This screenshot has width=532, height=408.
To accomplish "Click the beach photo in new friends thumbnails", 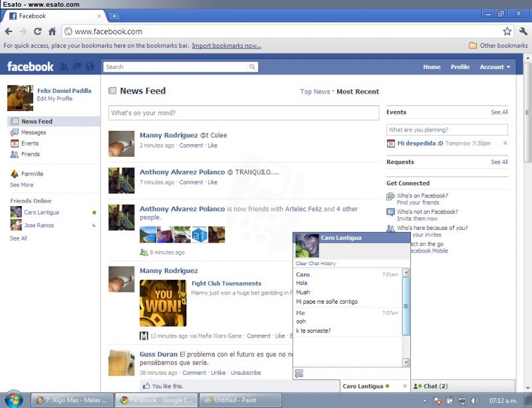I will [148, 235].
